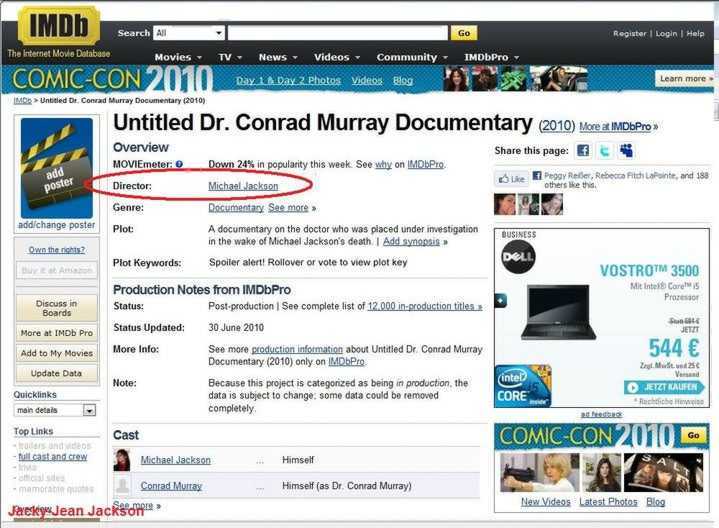The width and height of the screenshot is (719, 528).
Task: Click the Login link
Action: (x=666, y=33)
